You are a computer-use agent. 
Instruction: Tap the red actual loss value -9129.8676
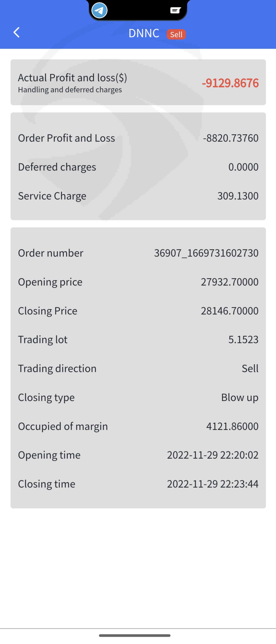230,83
